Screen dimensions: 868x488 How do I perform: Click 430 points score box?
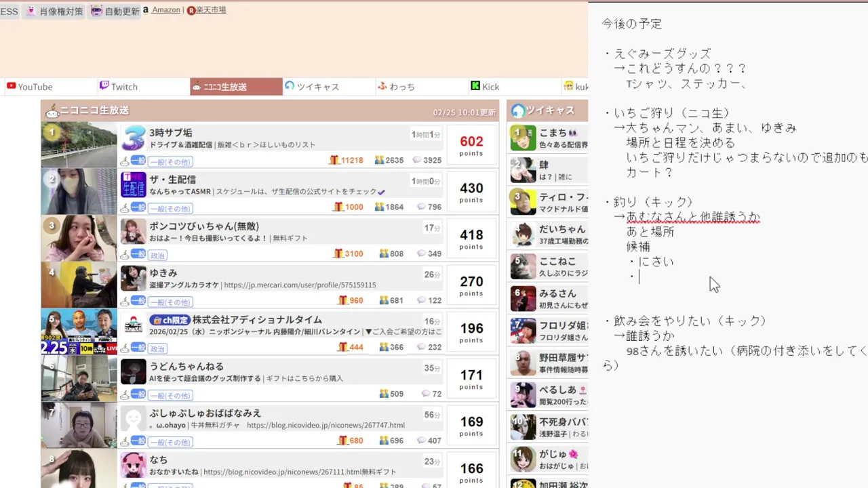tap(471, 192)
